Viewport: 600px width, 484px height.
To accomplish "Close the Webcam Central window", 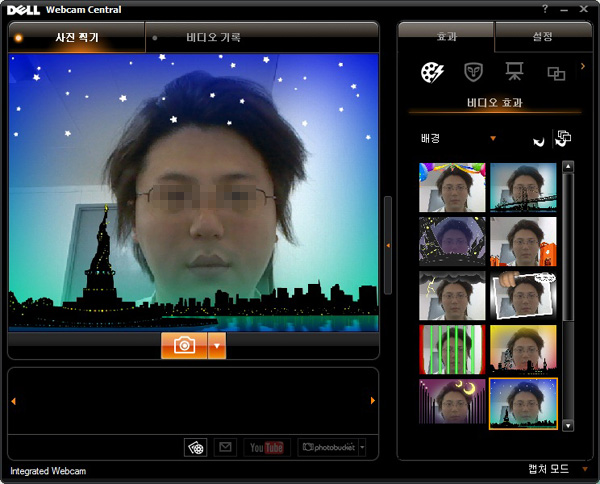I will point(584,9).
